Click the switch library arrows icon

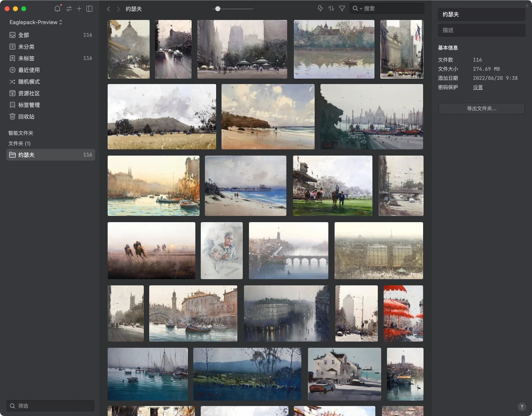[x=69, y=8]
